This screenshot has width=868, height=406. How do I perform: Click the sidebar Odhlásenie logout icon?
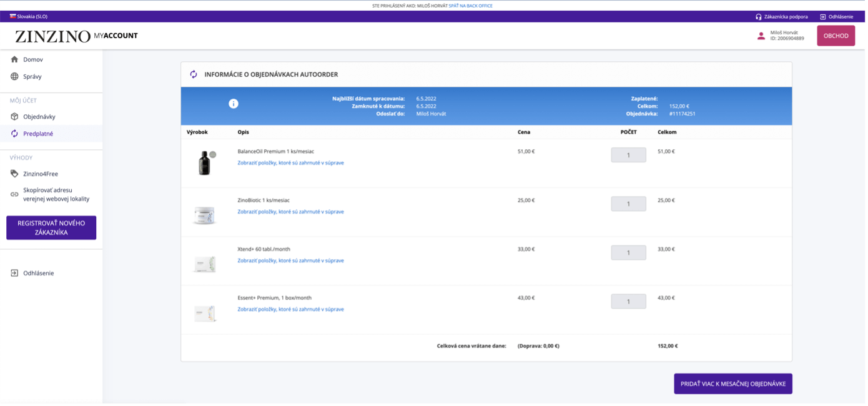[14, 273]
